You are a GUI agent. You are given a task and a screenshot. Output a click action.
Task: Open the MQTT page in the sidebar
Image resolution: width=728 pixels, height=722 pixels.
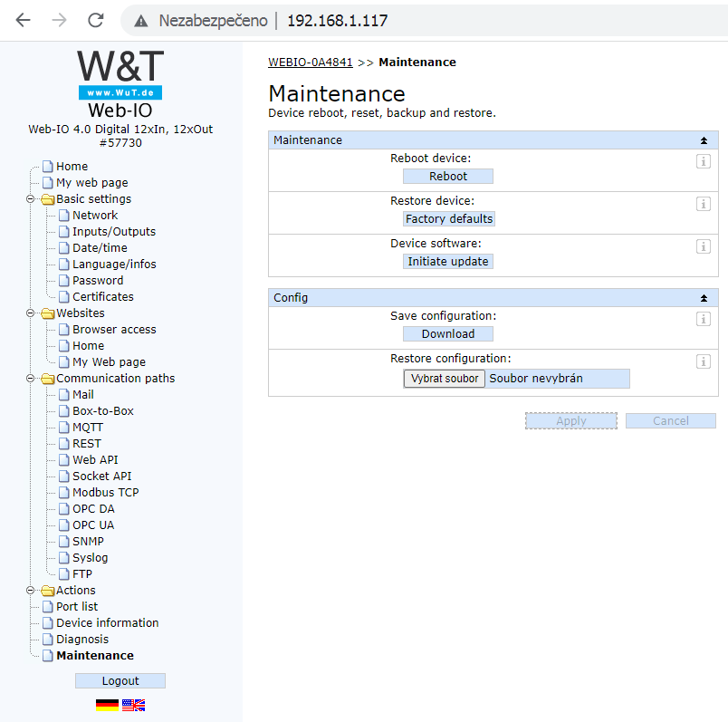click(x=86, y=427)
